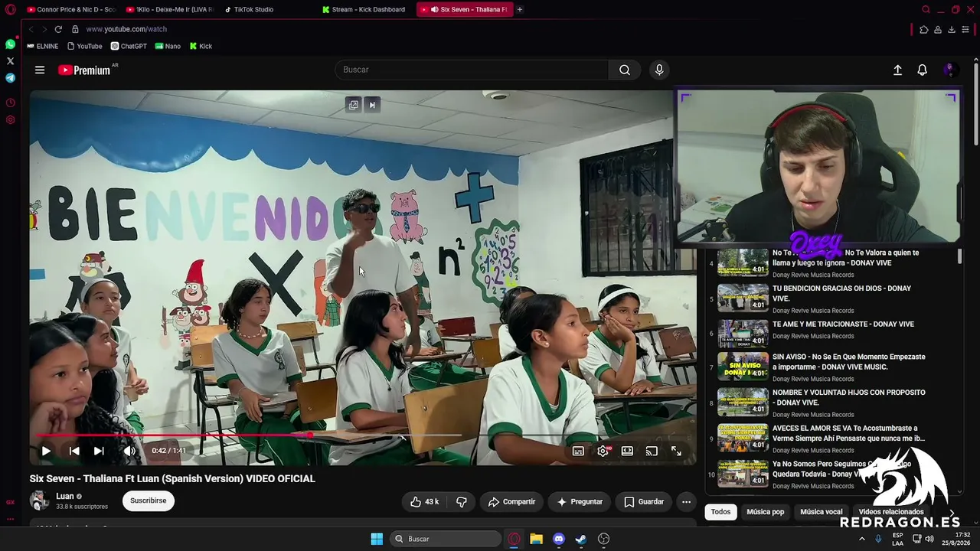Open OBS Studio from the taskbar
Viewport: 980px width, 551px height.
tap(603, 539)
